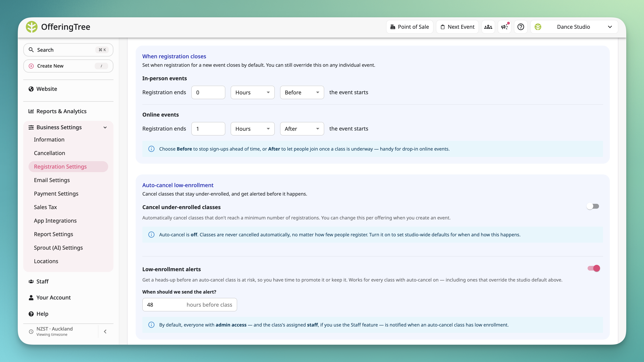Click the Online events label

pos(161,115)
